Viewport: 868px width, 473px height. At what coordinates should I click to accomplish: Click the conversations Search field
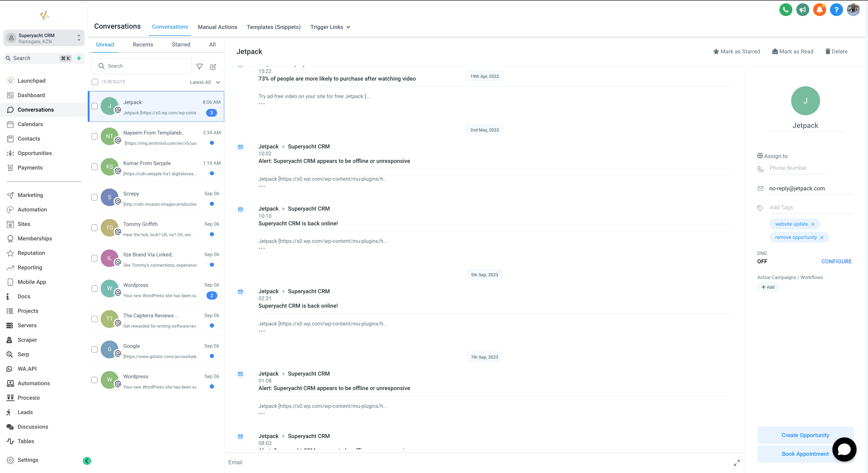(x=142, y=66)
